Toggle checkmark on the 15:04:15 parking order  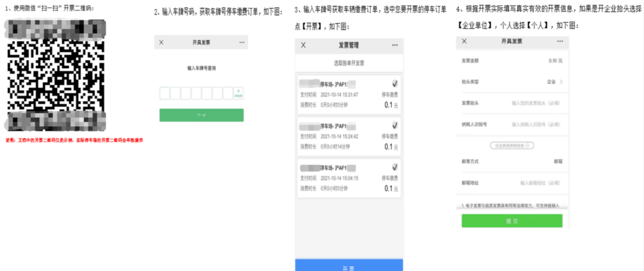[x=395, y=167]
